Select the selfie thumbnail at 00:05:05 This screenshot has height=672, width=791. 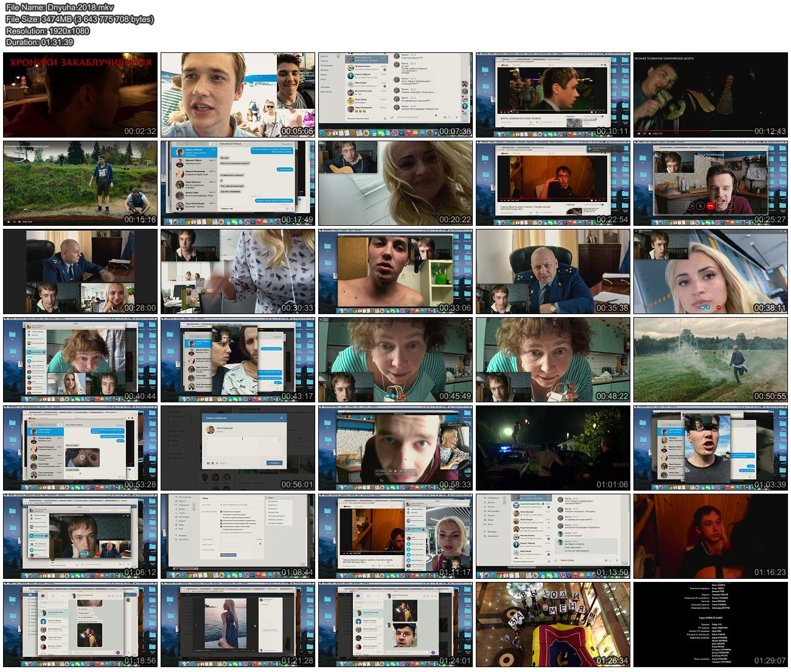pyautogui.click(x=237, y=94)
